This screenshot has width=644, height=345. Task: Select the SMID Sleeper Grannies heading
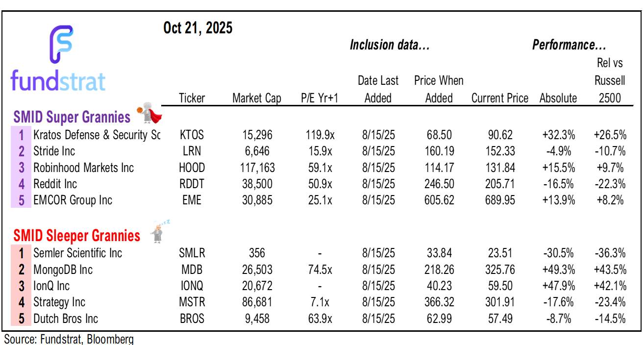click(x=77, y=236)
